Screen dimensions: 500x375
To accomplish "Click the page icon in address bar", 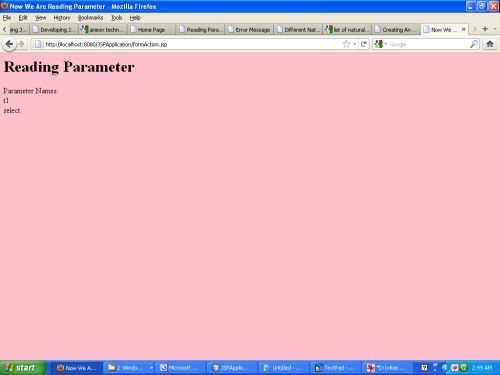I will coord(38,44).
